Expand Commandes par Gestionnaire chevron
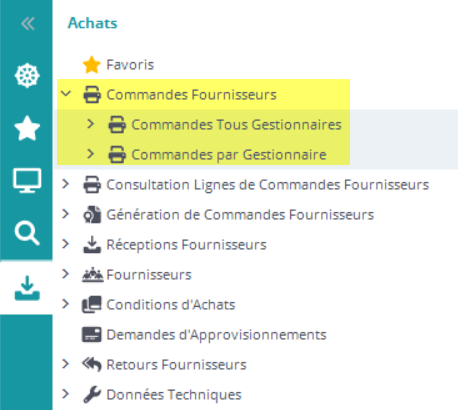 point(90,154)
